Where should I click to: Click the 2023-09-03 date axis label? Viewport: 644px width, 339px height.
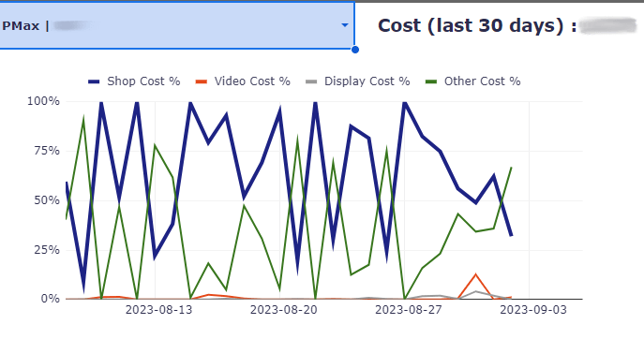533,310
